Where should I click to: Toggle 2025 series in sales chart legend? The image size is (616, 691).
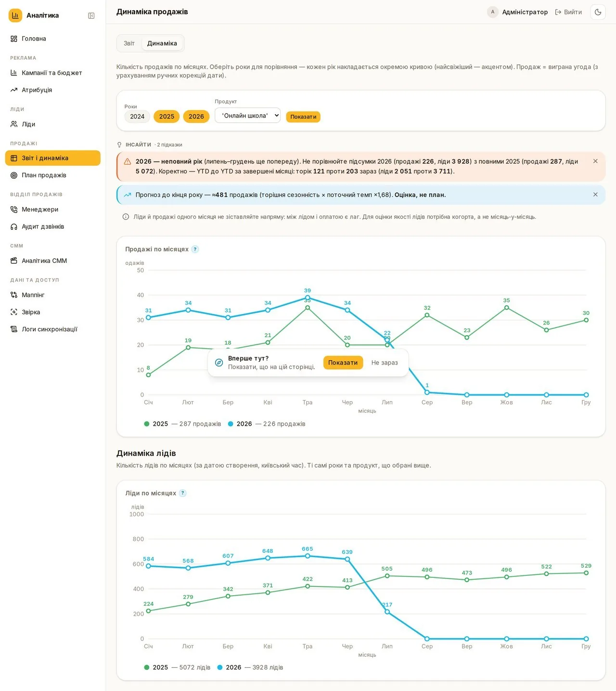click(x=182, y=424)
